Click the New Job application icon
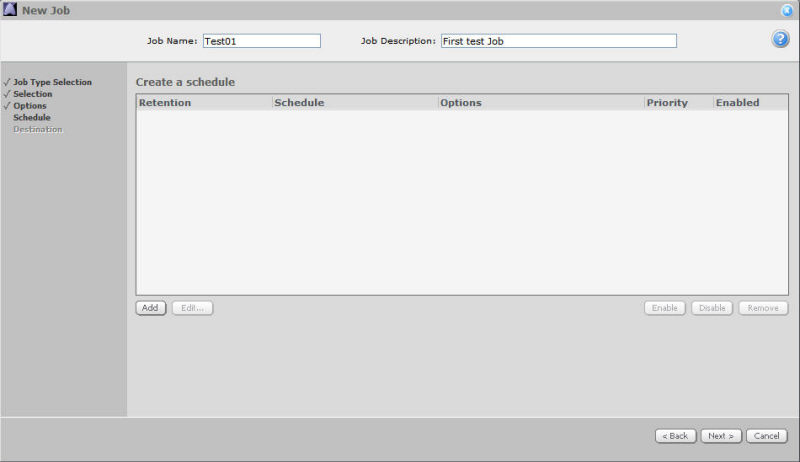Image resolution: width=800 pixels, height=462 pixels. click(10, 10)
